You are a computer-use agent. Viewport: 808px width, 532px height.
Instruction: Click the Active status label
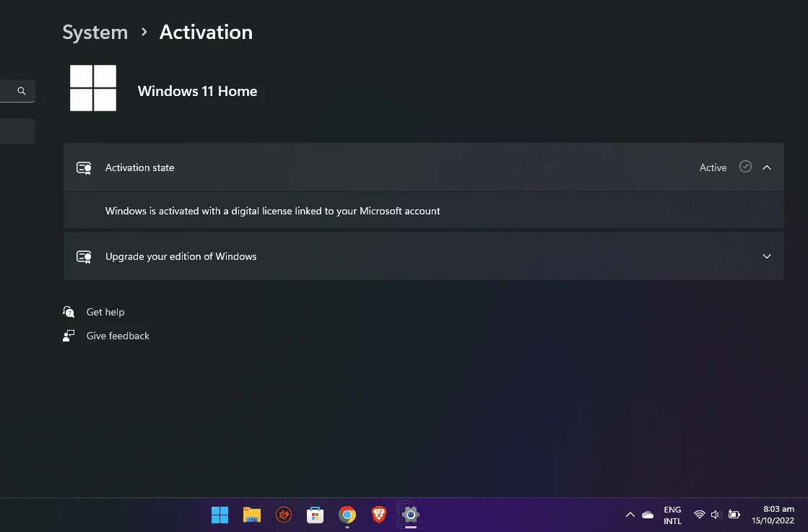pos(713,167)
